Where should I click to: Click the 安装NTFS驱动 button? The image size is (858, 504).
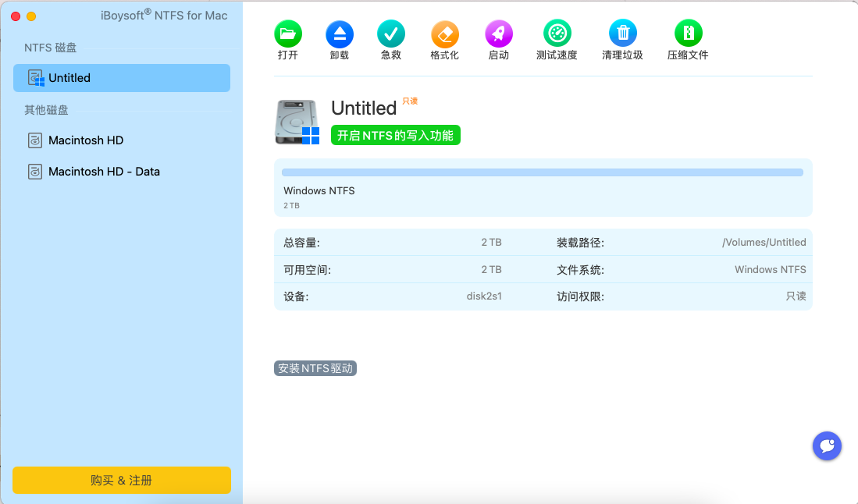[x=315, y=368]
